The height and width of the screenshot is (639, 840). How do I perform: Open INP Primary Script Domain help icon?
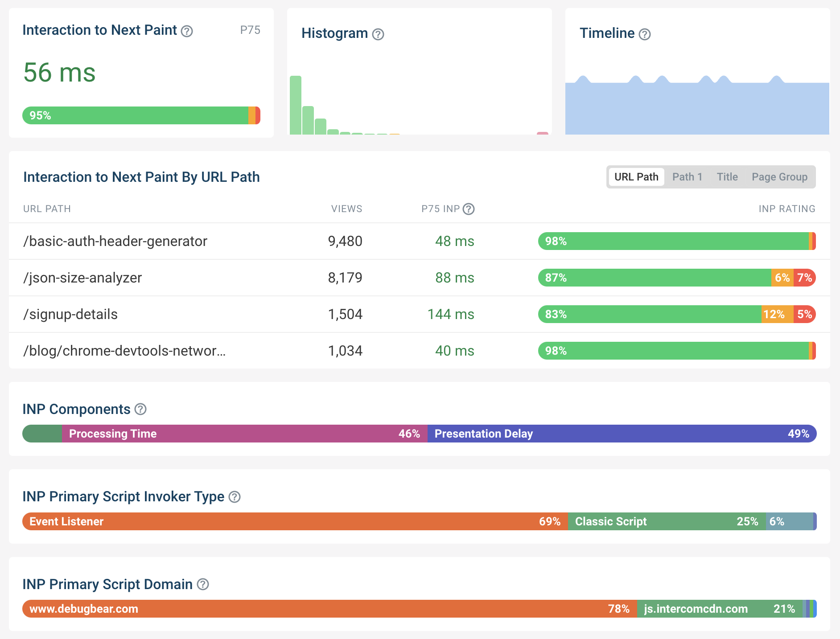coord(203,584)
